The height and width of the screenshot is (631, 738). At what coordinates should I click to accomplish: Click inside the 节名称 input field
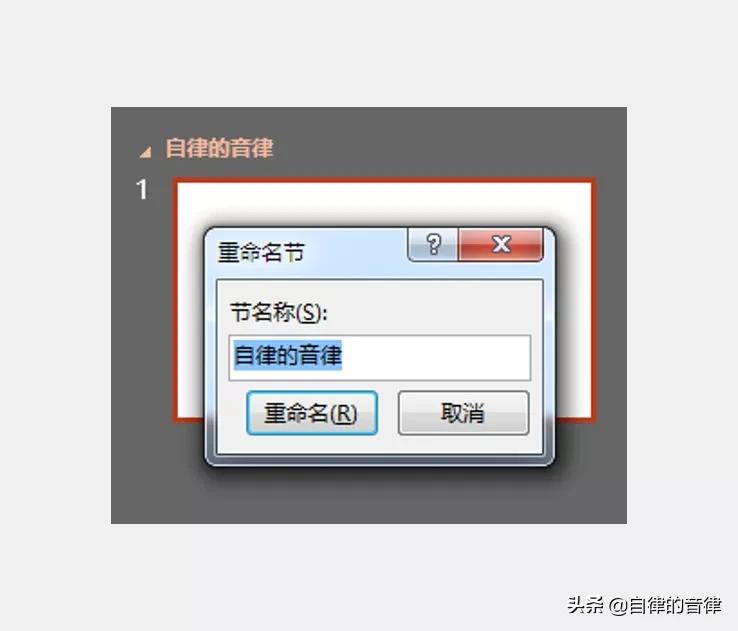coord(380,358)
